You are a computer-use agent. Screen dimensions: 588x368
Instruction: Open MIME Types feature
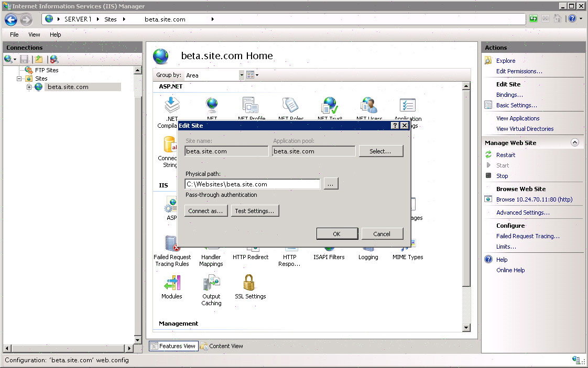408,257
